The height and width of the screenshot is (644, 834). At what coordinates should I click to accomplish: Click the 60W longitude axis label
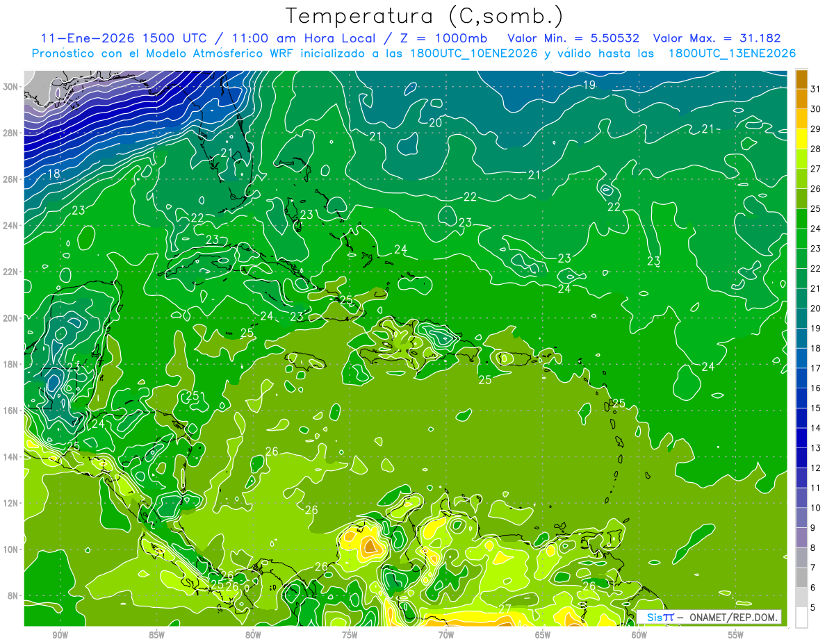tap(639, 635)
